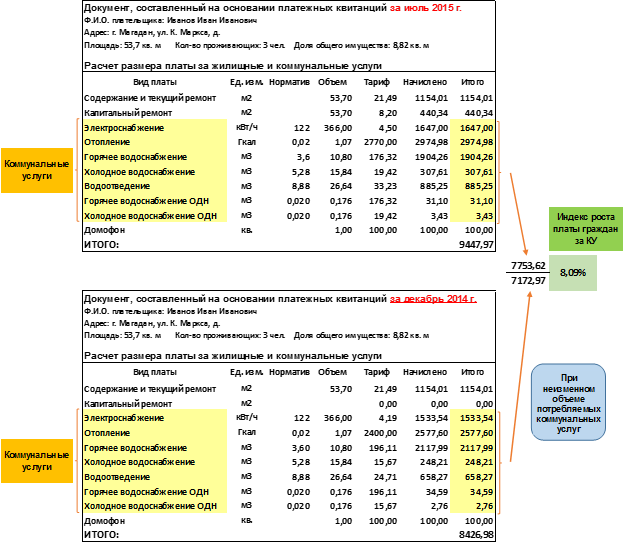Select the 8,09% index value cell
Viewport: 624px width, 543px height.
(x=573, y=273)
